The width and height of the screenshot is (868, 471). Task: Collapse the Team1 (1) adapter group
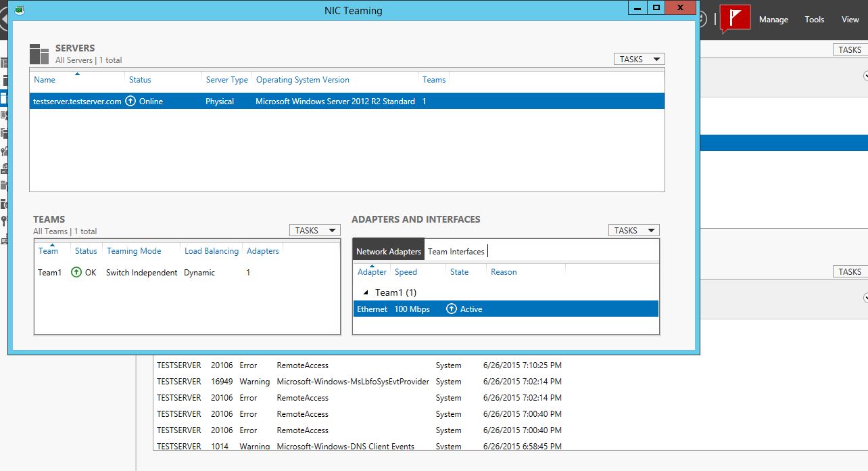pos(366,293)
